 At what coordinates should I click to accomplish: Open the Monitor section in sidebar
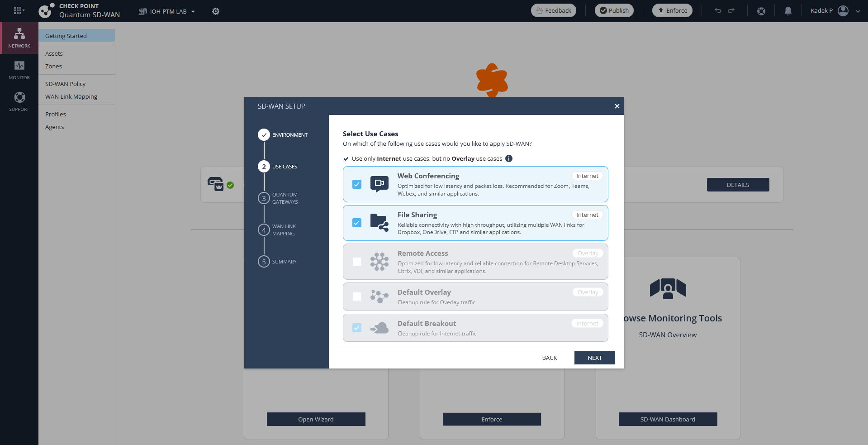(19, 70)
